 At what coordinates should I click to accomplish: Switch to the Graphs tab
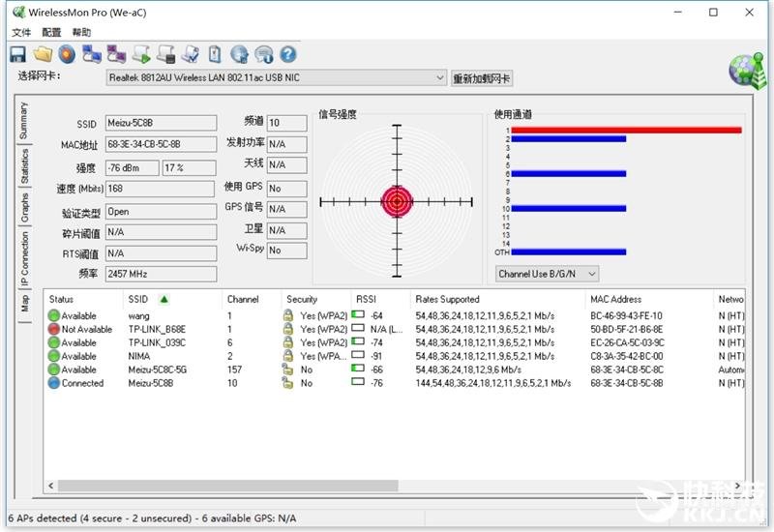coord(24,207)
